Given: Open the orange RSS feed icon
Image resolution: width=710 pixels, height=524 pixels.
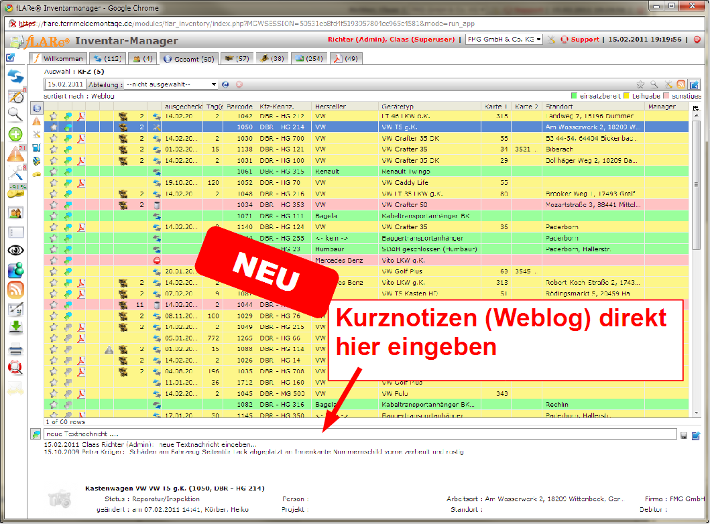Looking at the screenshot, I should pos(16,289).
